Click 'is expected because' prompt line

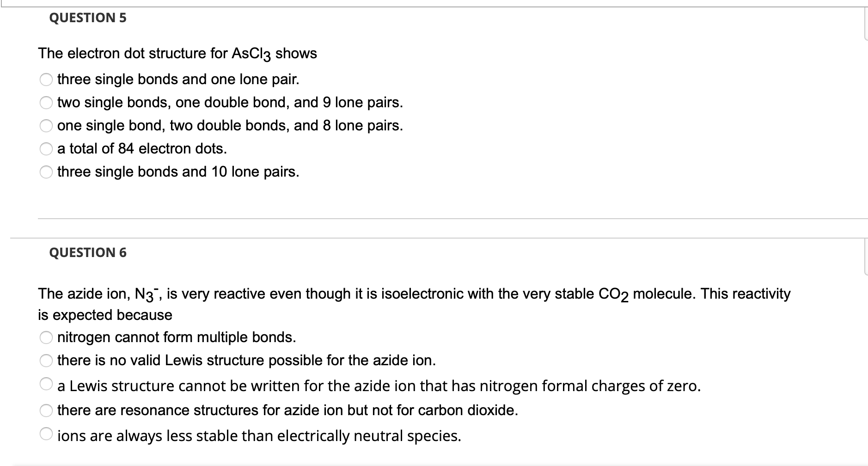coord(105,315)
